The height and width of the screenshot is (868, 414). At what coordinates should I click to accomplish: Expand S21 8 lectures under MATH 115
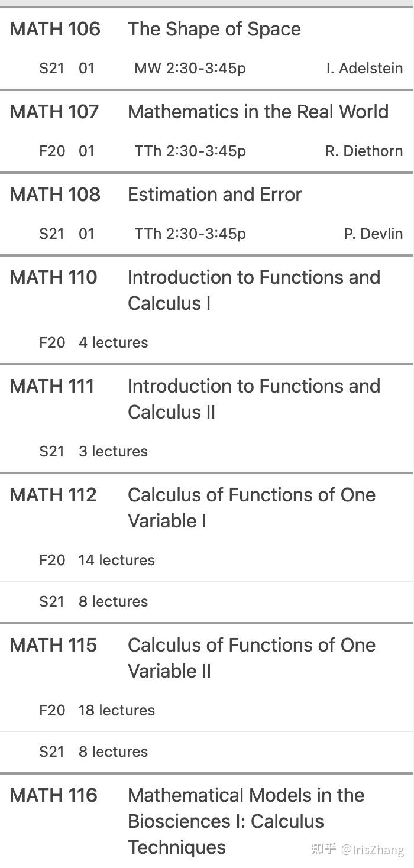tap(93, 752)
